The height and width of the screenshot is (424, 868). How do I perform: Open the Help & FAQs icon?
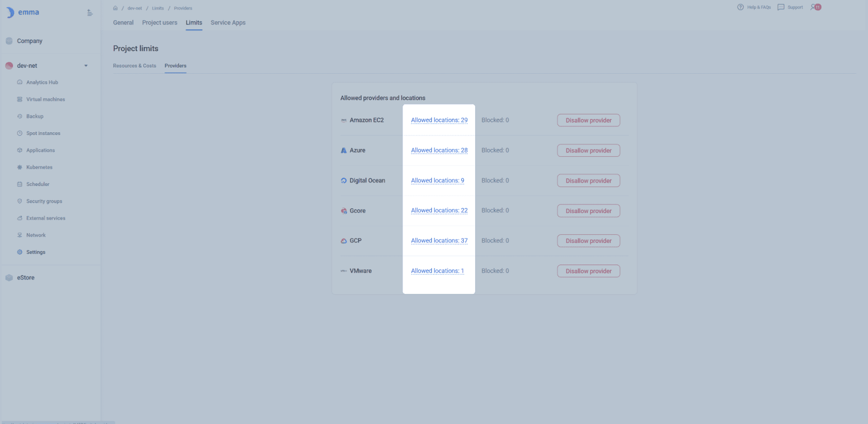741,7
